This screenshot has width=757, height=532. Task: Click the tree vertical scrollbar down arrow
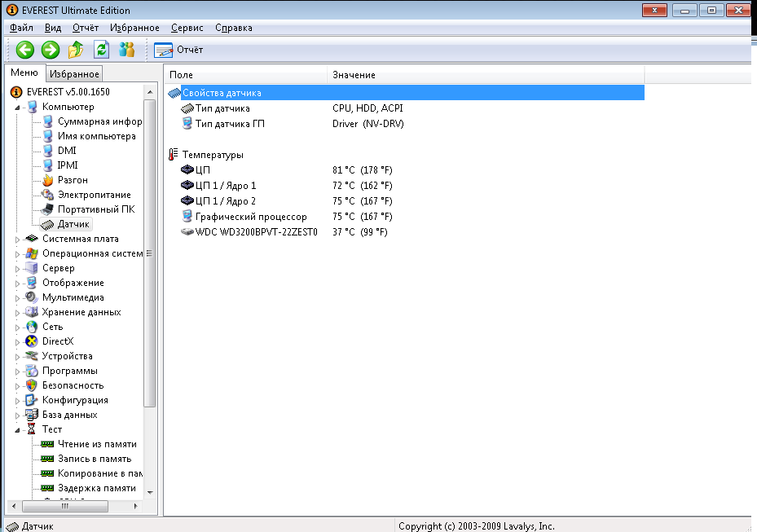(x=150, y=492)
